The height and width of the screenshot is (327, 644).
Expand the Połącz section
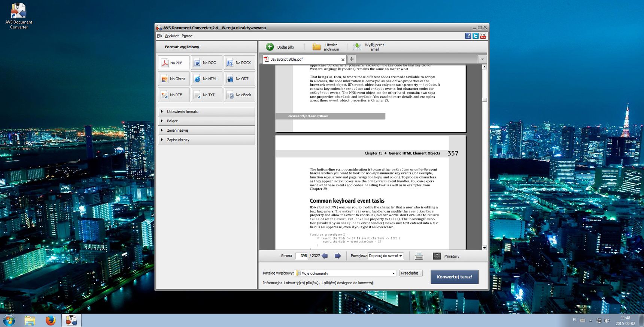pos(206,121)
